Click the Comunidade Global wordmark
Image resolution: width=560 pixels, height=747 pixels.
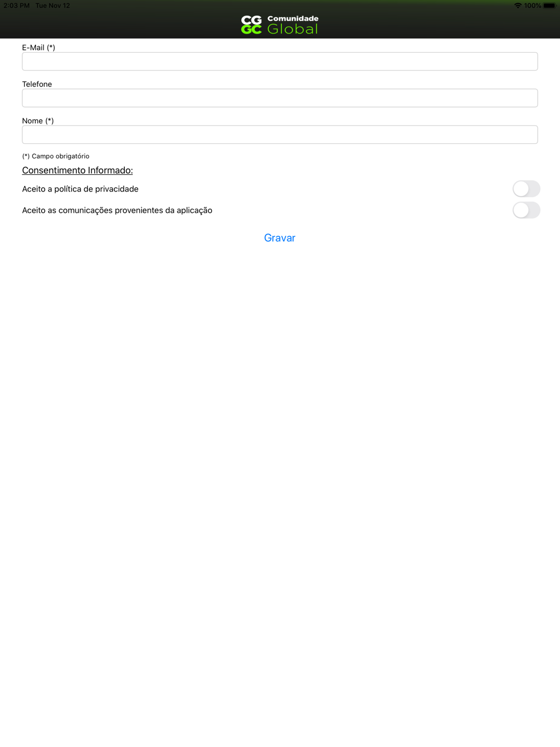coord(293,25)
